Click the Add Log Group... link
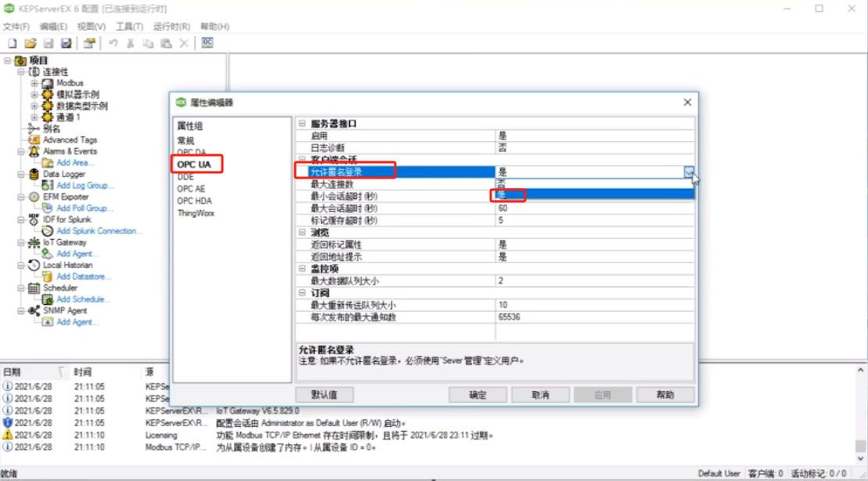The image size is (868, 481). click(x=85, y=186)
